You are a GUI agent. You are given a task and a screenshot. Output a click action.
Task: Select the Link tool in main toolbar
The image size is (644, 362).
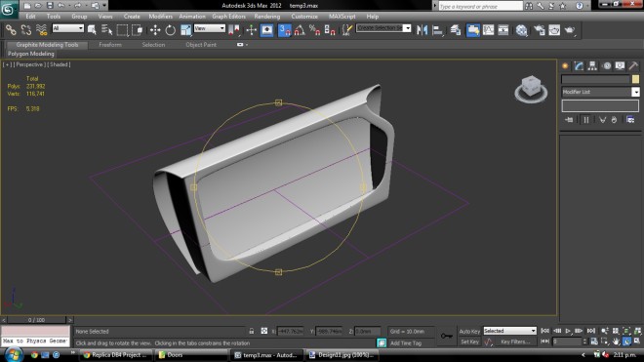(x=11, y=30)
